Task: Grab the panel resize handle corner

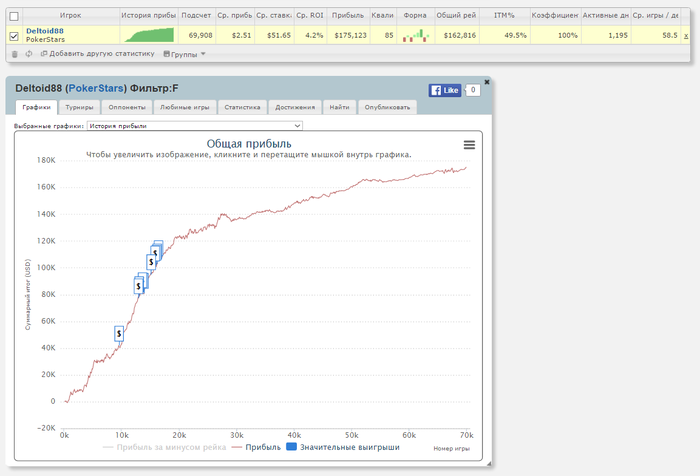Action: click(489, 464)
